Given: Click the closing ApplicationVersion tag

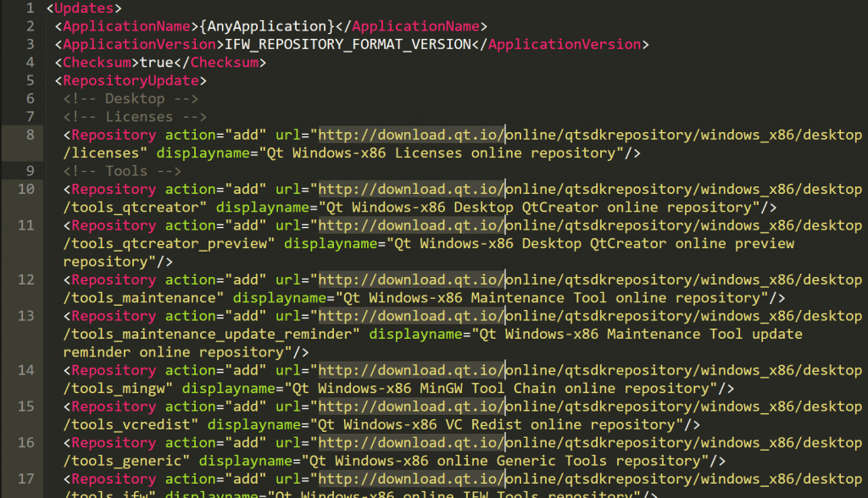Looking at the screenshot, I should [560, 44].
